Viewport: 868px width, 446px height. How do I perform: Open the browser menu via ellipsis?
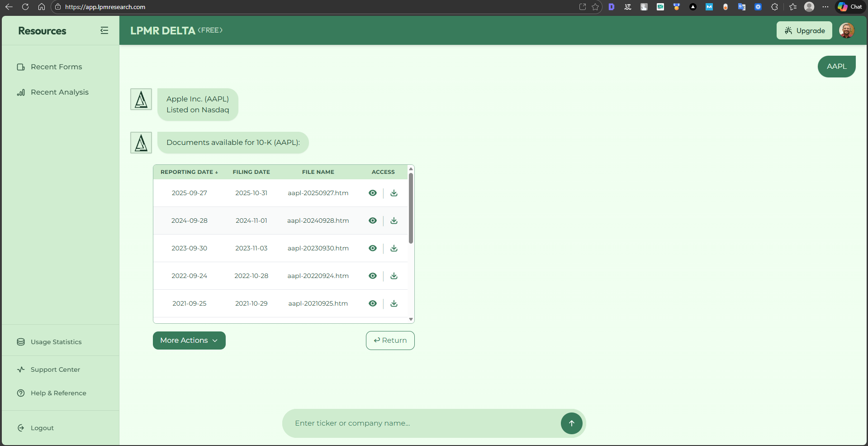point(826,7)
